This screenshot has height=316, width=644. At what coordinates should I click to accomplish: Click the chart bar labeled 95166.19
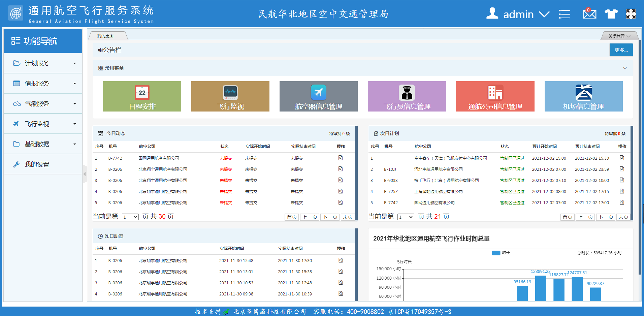click(522, 293)
